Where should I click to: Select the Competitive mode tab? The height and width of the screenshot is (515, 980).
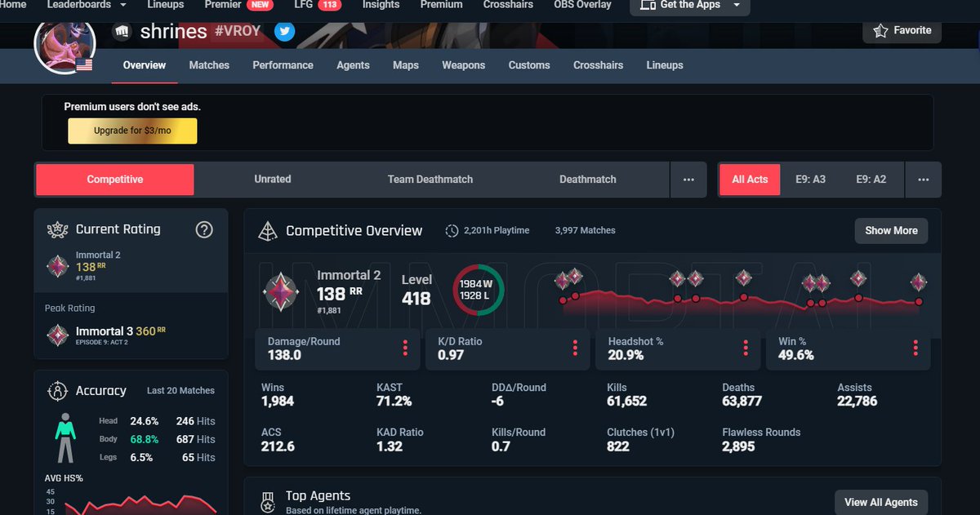point(115,180)
